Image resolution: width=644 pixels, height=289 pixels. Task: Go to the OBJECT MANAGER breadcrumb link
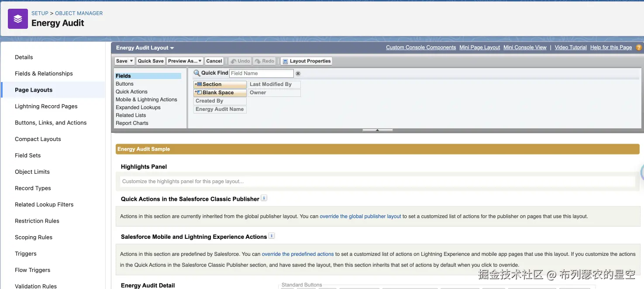click(79, 13)
